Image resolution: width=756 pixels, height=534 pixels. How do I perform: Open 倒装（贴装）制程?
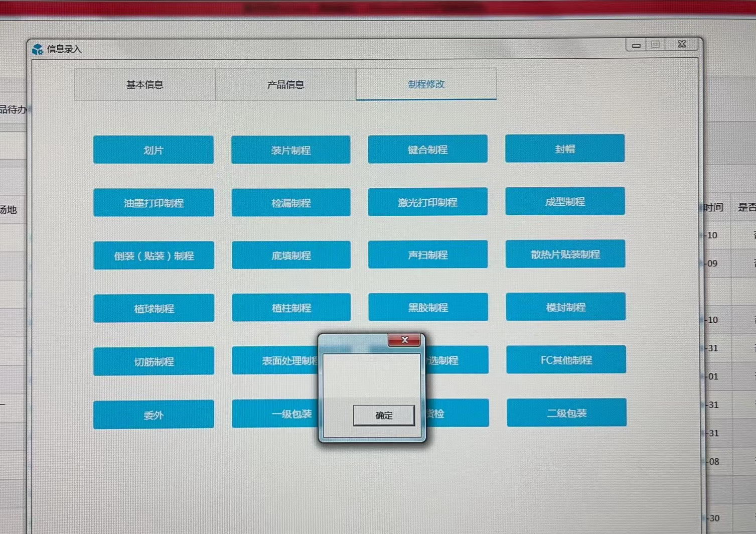click(154, 255)
